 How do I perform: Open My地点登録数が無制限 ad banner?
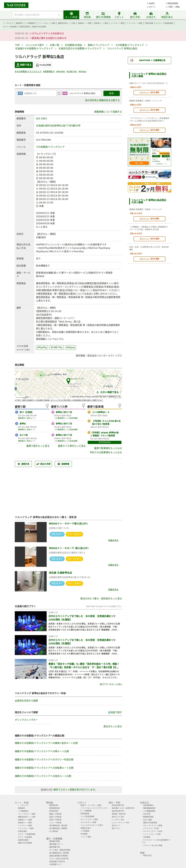(149, 152)
